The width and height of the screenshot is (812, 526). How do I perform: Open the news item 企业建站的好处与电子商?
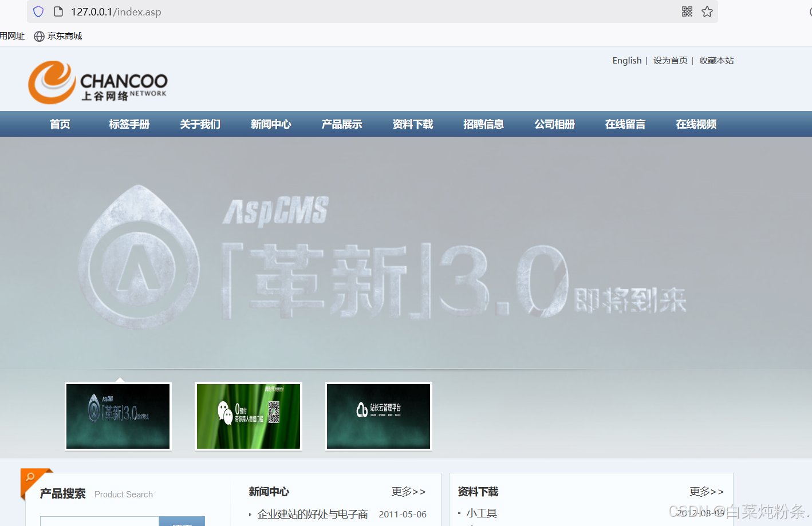coord(313,514)
